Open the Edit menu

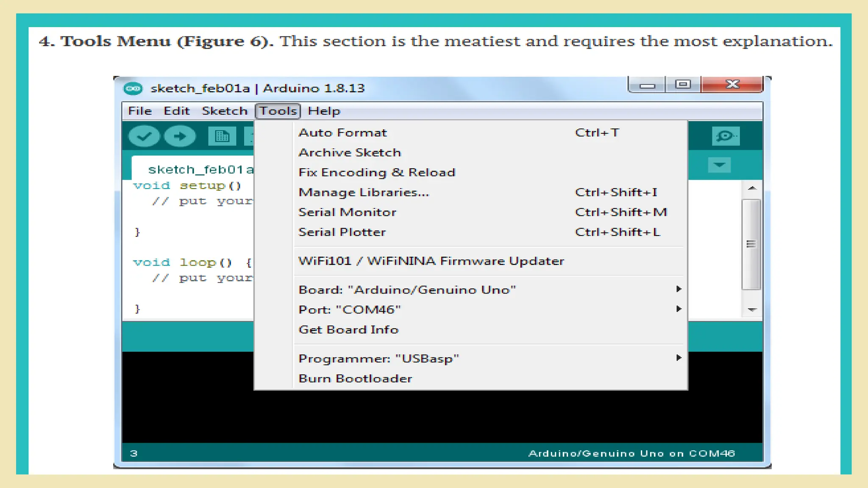click(176, 111)
